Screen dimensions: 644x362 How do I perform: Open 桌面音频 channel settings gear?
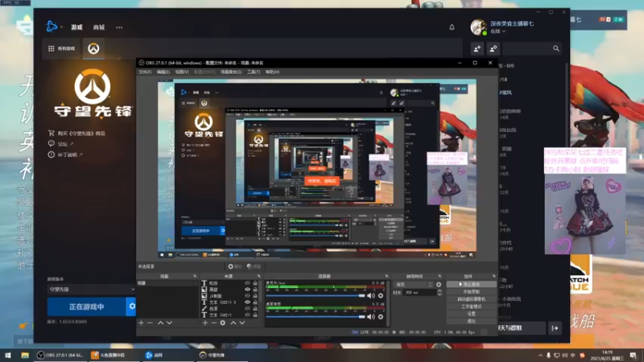pyautogui.click(x=381, y=316)
